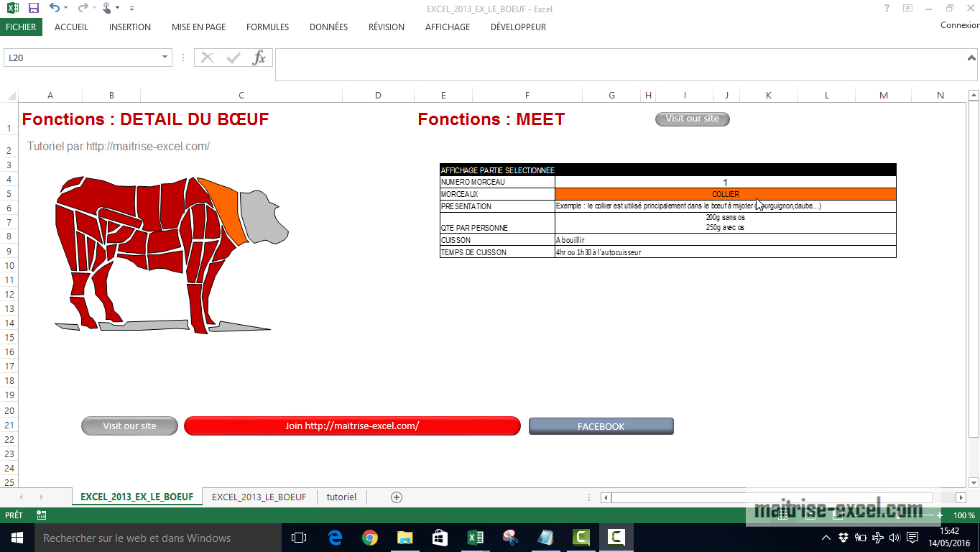Expand the formula bar chevron
The image size is (980, 552).
(971, 56)
